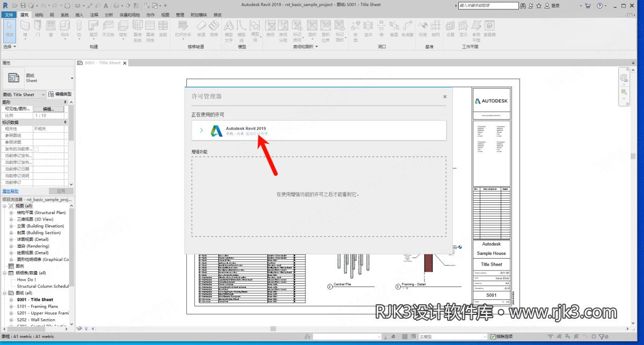Click the 编辑类型 button in properties
Viewport: 644px width, 345px height.
(60, 94)
